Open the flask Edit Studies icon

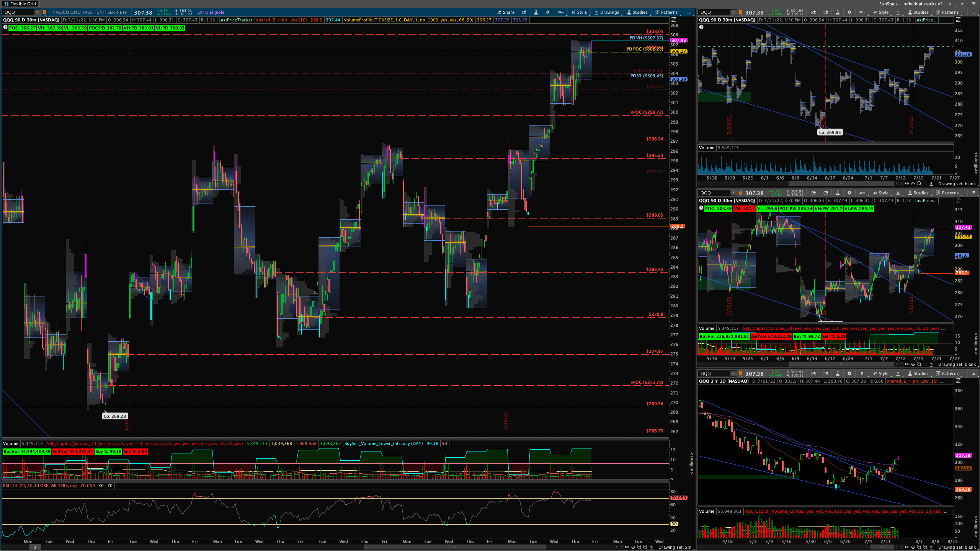click(x=536, y=12)
